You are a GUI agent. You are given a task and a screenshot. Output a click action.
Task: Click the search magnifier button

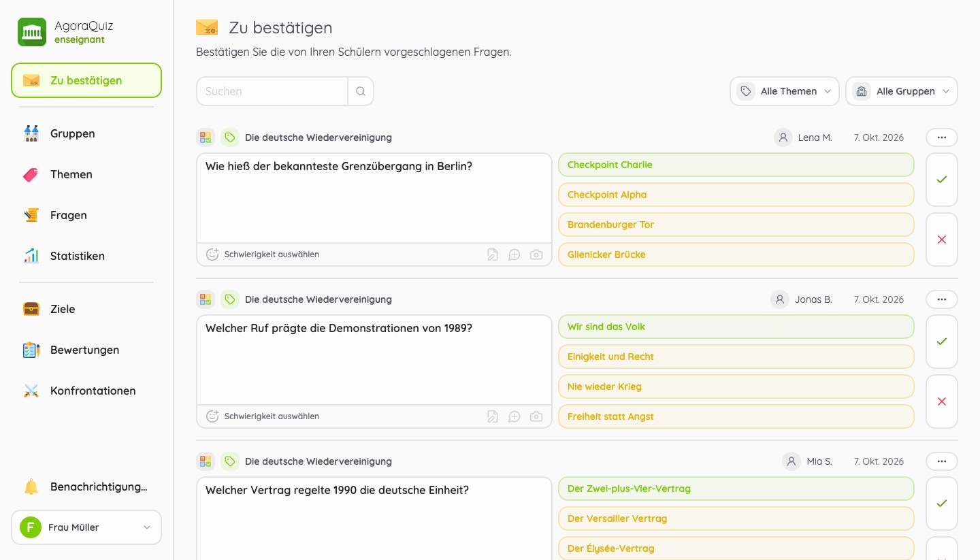361,91
